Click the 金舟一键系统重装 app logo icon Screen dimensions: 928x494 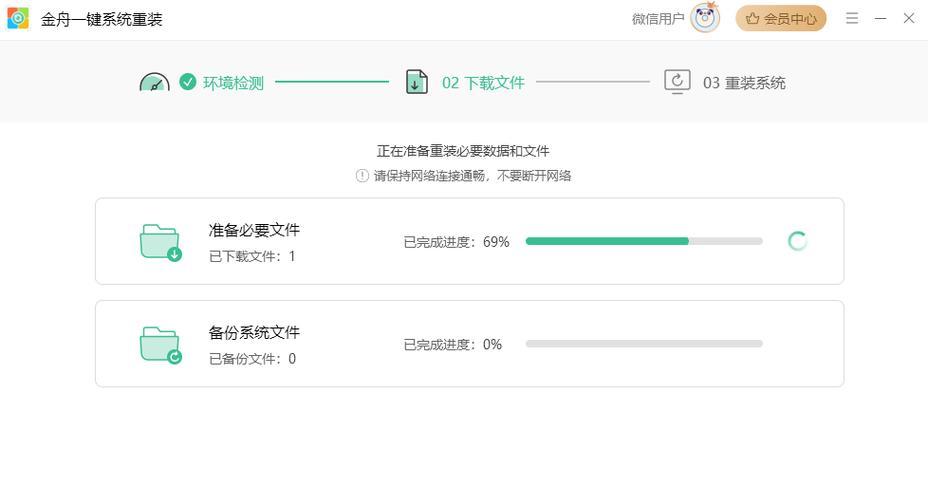tap(18, 18)
